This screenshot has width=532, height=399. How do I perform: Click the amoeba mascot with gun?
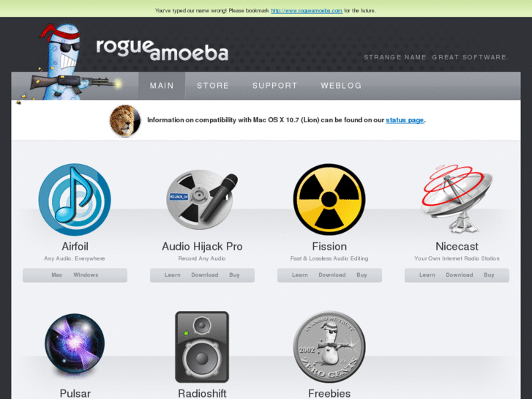[x=66, y=63]
